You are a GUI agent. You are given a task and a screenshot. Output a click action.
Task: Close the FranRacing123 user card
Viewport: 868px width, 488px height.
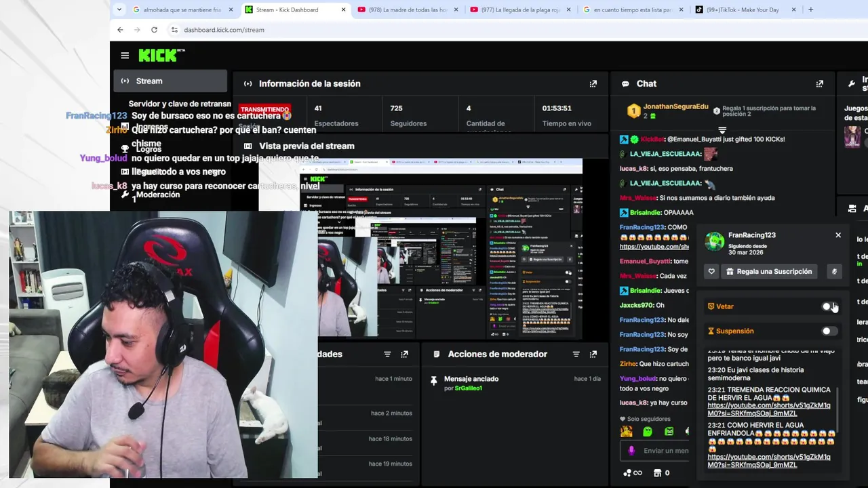(838, 235)
